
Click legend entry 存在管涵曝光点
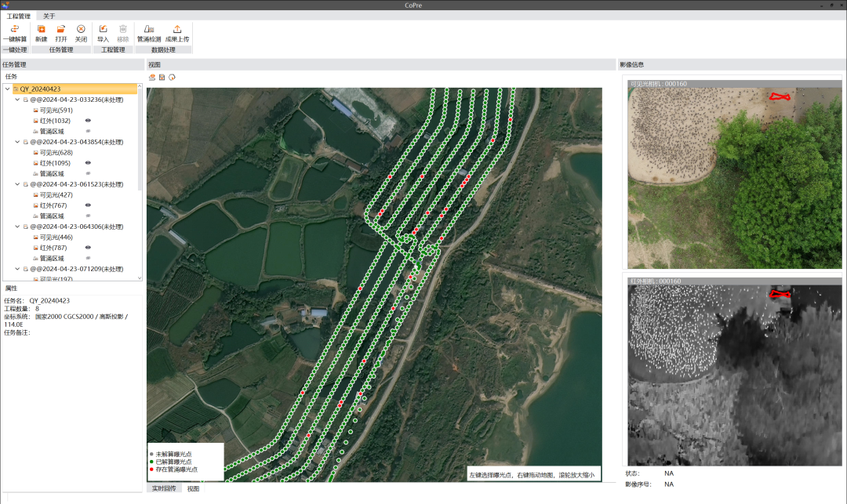(176, 470)
